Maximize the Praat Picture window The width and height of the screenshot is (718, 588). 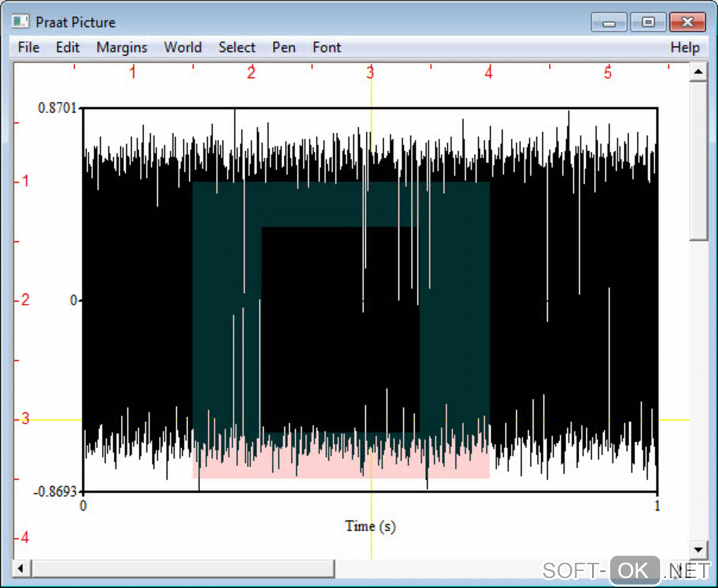648,23
